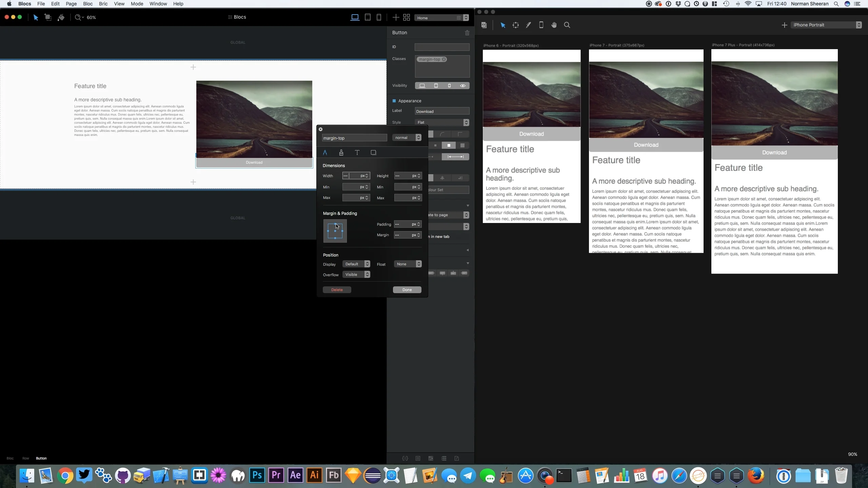
Task: Select the paintbrush tab in class editor
Action: (x=341, y=152)
